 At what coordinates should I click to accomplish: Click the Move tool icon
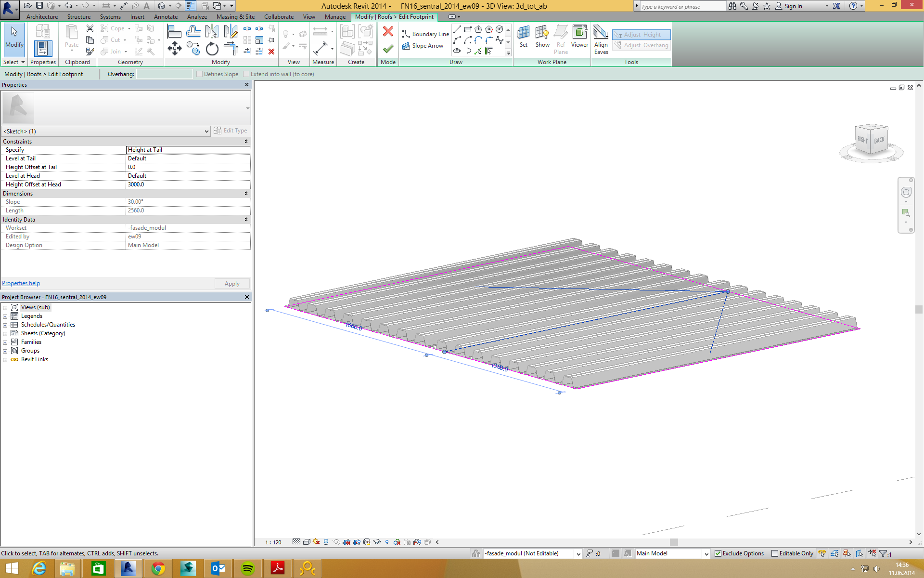pyautogui.click(x=174, y=48)
